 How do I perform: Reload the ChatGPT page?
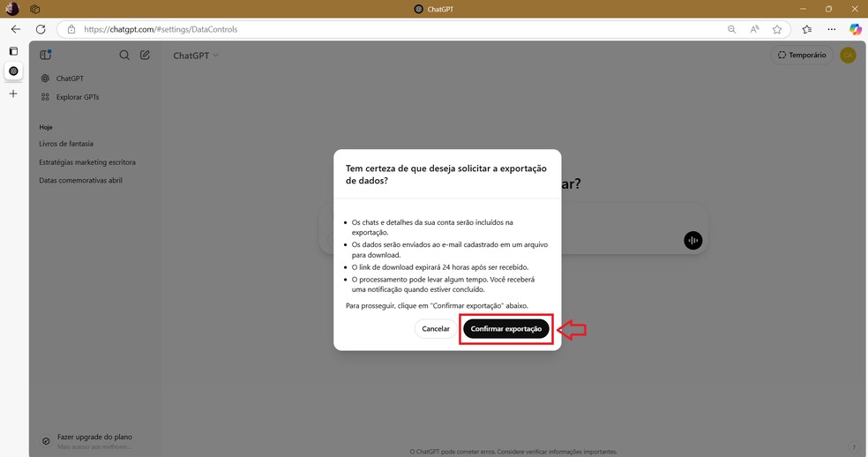point(41,29)
